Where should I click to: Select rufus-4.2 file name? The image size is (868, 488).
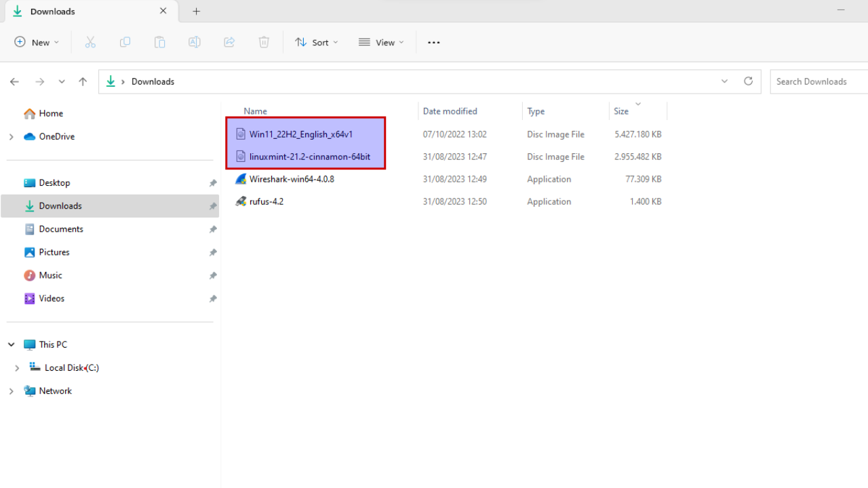(x=267, y=201)
